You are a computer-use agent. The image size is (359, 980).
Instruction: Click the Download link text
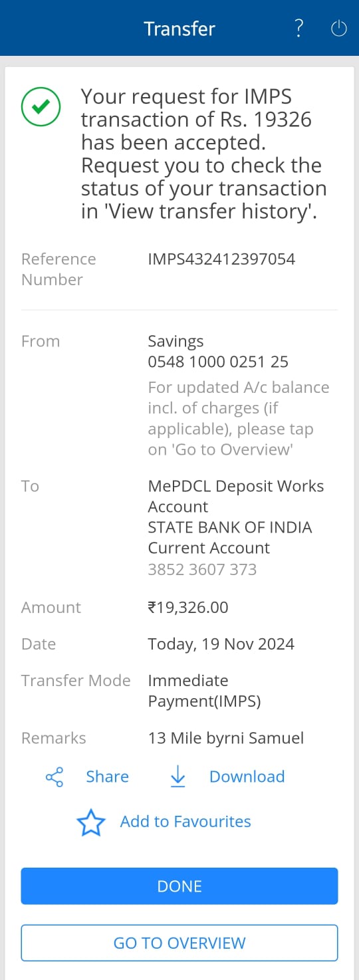tap(247, 777)
